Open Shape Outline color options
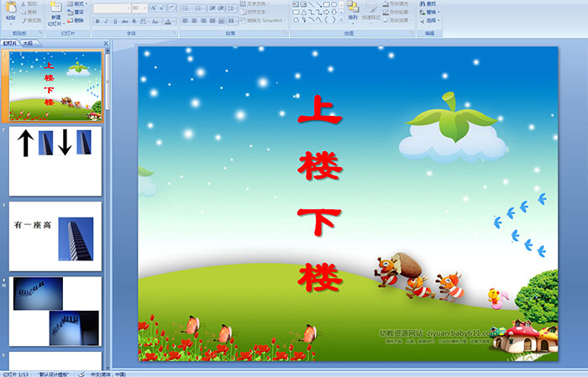 point(396,12)
